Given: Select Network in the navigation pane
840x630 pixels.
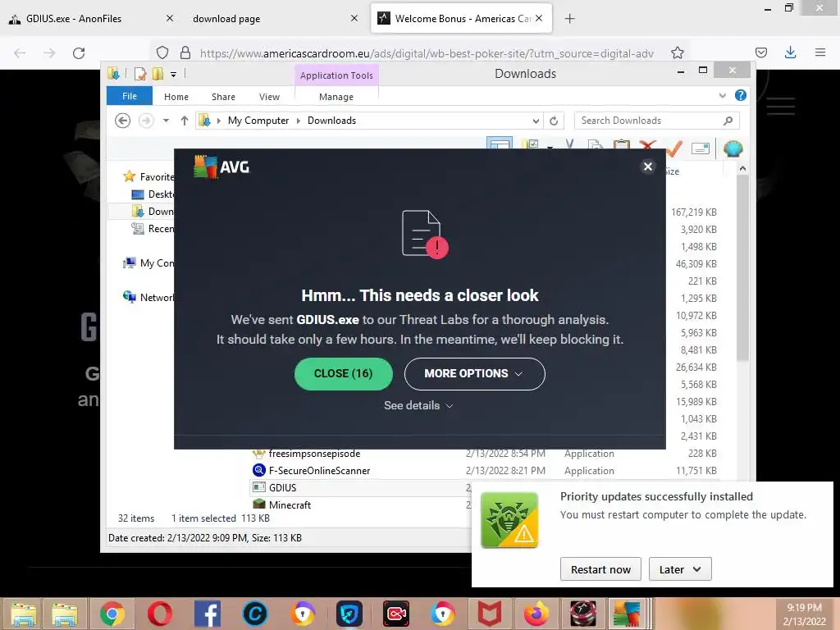Looking at the screenshot, I should coord(148,297).
